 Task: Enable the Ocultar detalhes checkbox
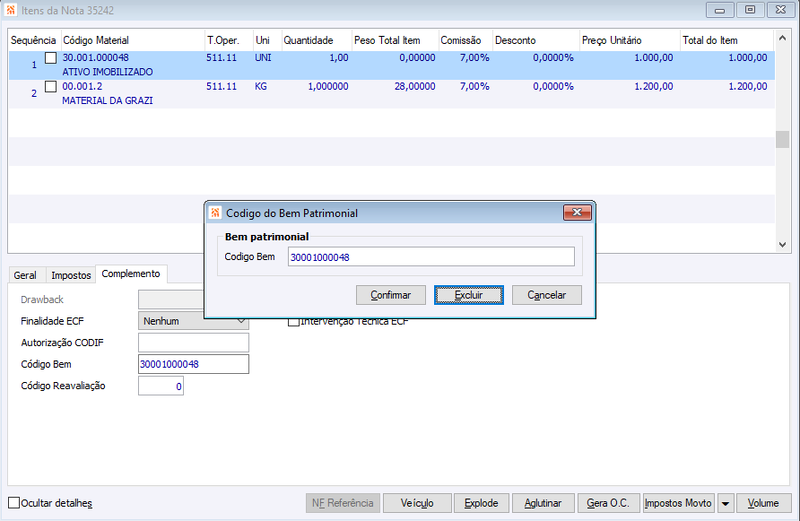(14, 503)
